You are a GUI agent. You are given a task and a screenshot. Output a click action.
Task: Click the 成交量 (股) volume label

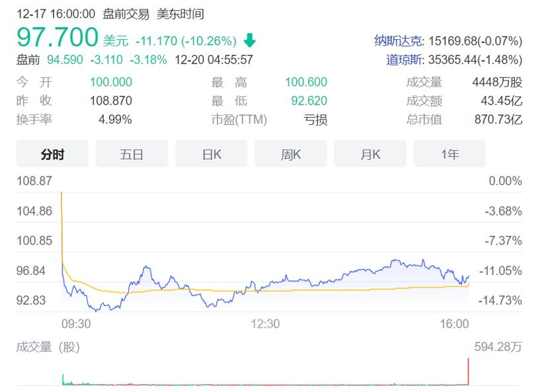pyautogui.click(x=48, y=347)
